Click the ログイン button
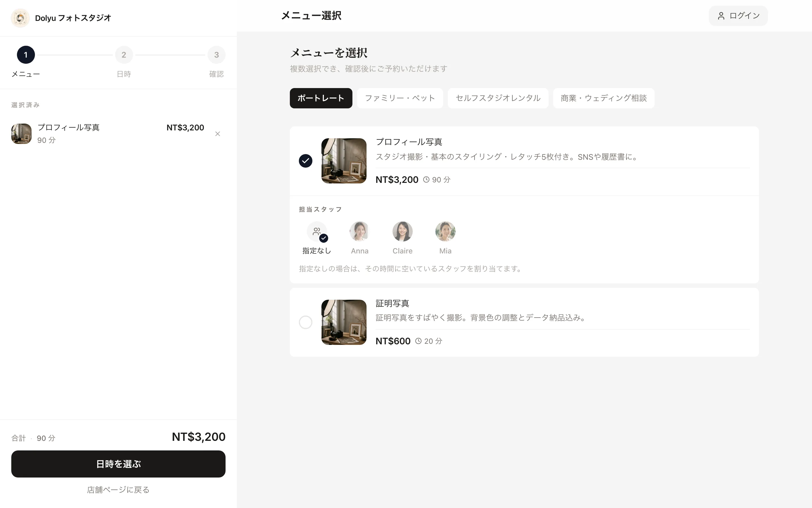This screenshot has width=812, height=508. (x=738, y=16)
